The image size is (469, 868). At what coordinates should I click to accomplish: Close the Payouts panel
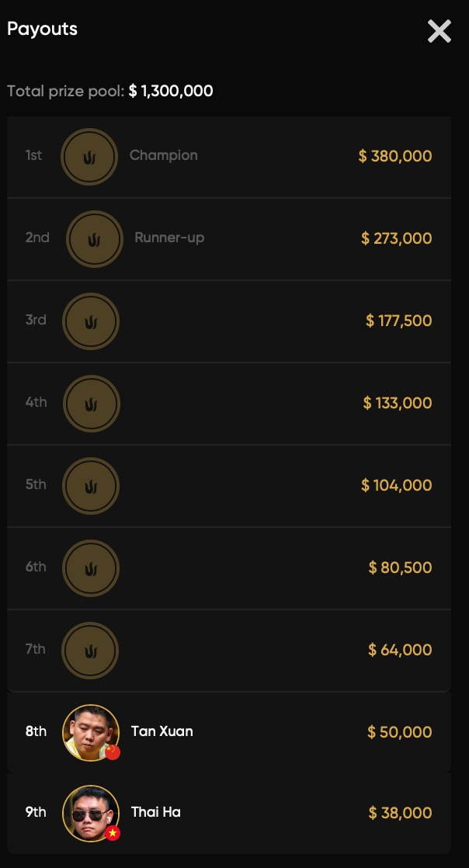[x=439, y=31]
